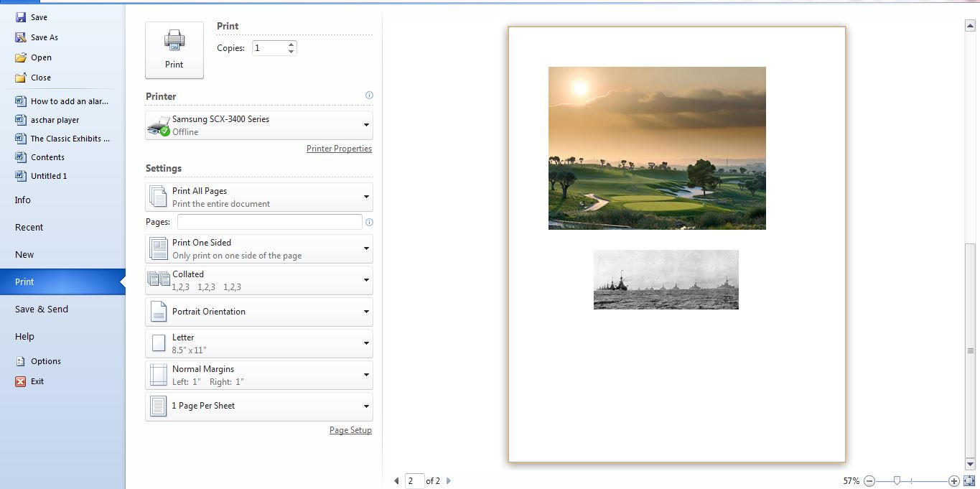This screenshot has width=980, height=489.
Task: Open the Normal Margins dropdown
Action: point(259,375)
